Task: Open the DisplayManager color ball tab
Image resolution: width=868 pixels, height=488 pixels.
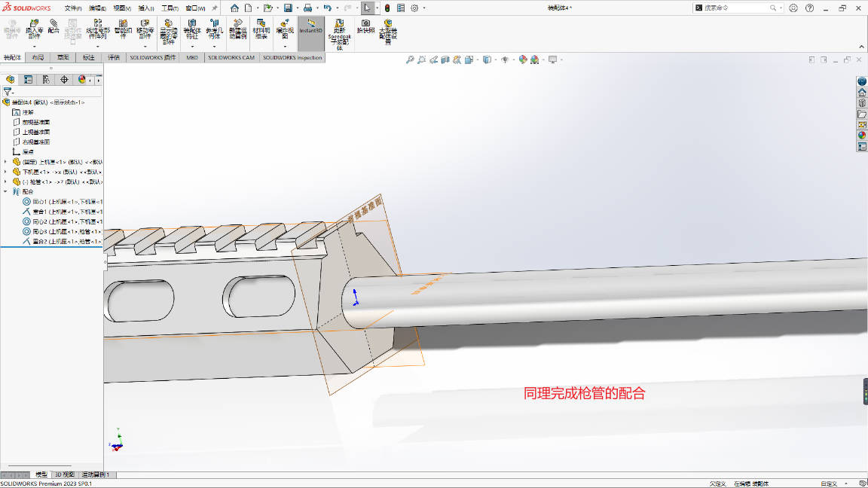Action: [82, 80]
